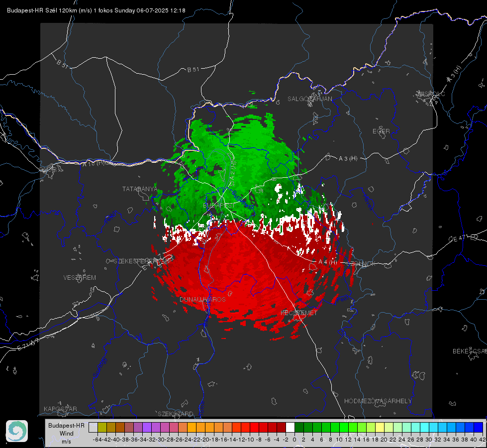Pick the dark green swatch between 0 and 2
Screen dimensions: 487x448
pos(299,427)
